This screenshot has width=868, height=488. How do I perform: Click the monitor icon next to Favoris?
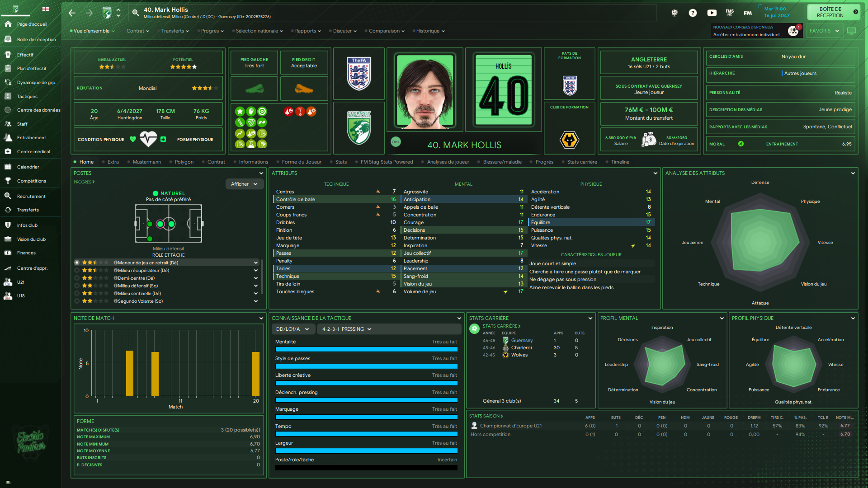(851, 31)
